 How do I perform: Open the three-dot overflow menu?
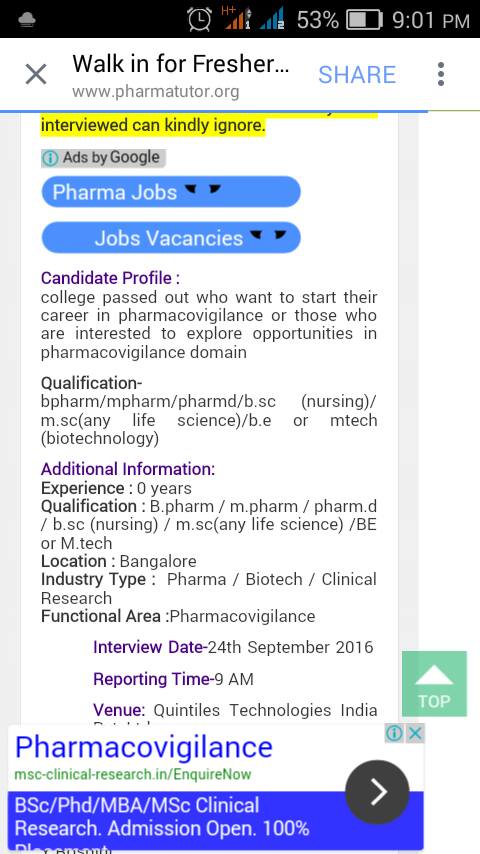coord(441,74)
